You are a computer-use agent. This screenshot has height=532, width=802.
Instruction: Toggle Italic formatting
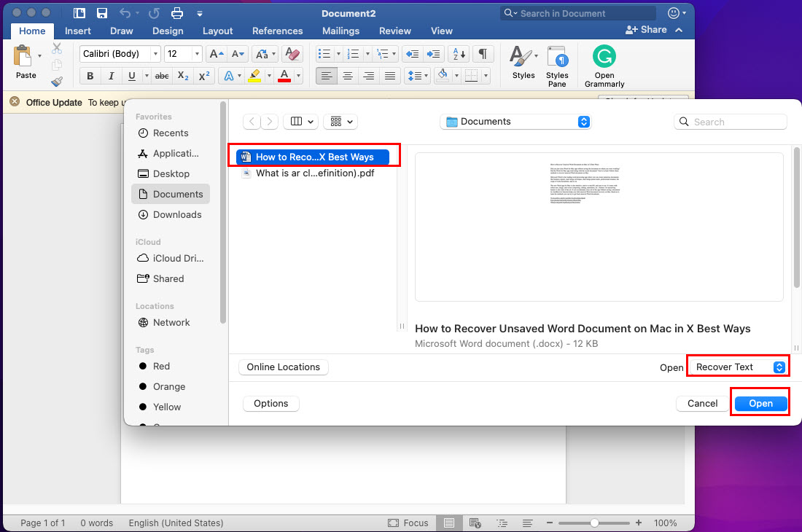coord(111,76)
